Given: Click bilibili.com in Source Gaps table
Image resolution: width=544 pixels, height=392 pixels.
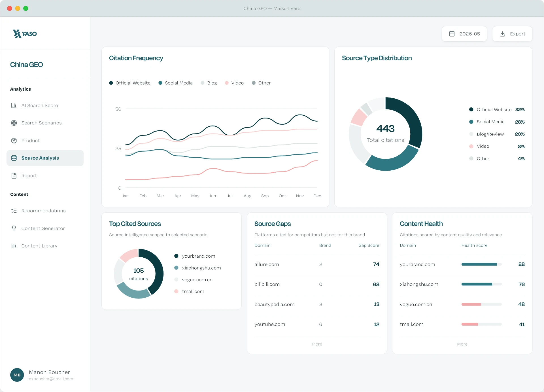Looking at the screenshot, I should point(267,284).
